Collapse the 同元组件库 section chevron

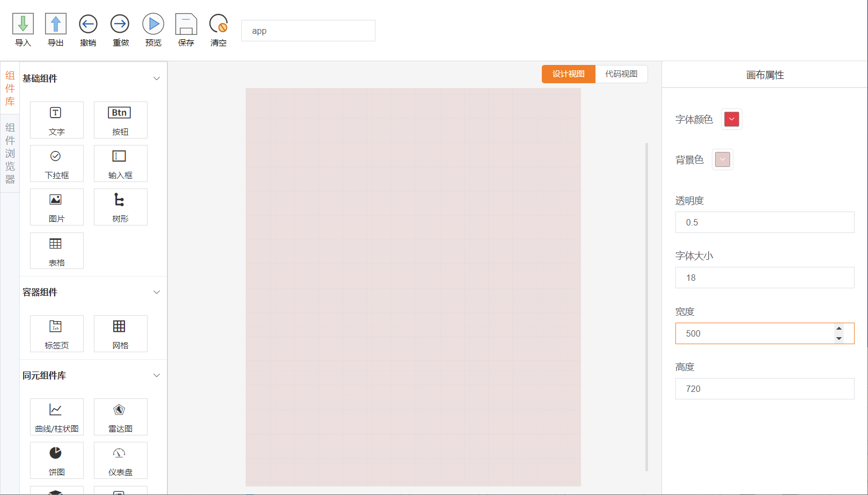pyautogui.click(x=157, y=375)
